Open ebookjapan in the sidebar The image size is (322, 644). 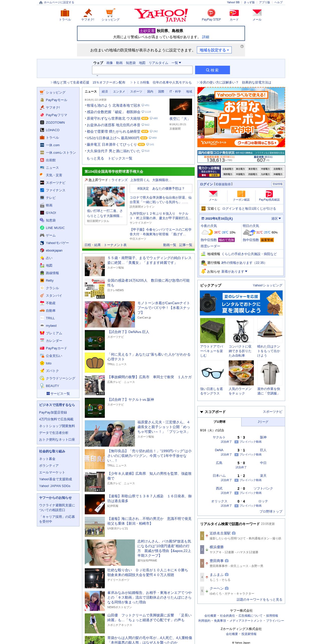pyautogui.click(x=54, y=250)
